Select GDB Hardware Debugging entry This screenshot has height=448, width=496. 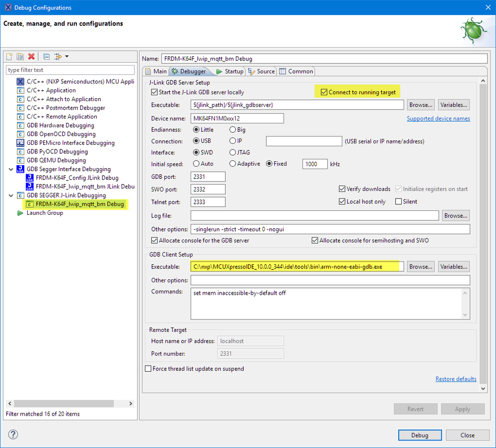click(x=61, y=126)
